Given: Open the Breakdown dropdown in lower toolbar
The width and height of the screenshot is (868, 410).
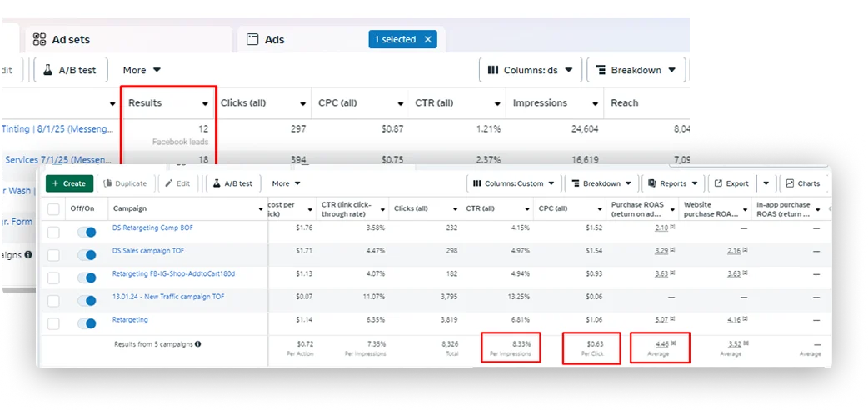Looking at the screenshot, I should 601,183.
